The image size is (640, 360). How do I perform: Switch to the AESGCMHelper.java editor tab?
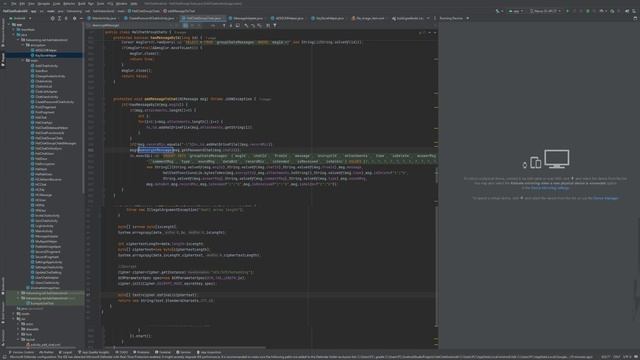click(x=289, y=18)
